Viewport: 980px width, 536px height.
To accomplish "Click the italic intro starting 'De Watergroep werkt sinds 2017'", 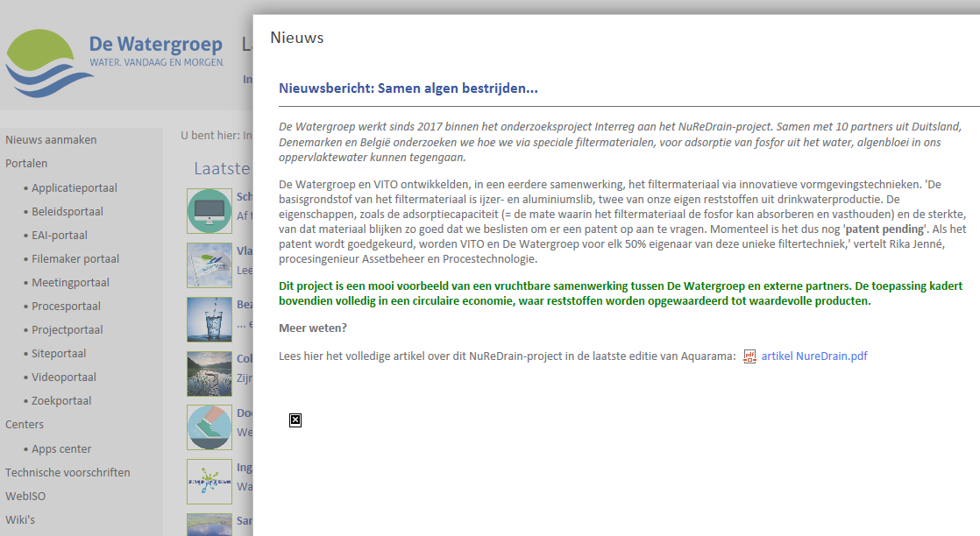I will 620,142.
